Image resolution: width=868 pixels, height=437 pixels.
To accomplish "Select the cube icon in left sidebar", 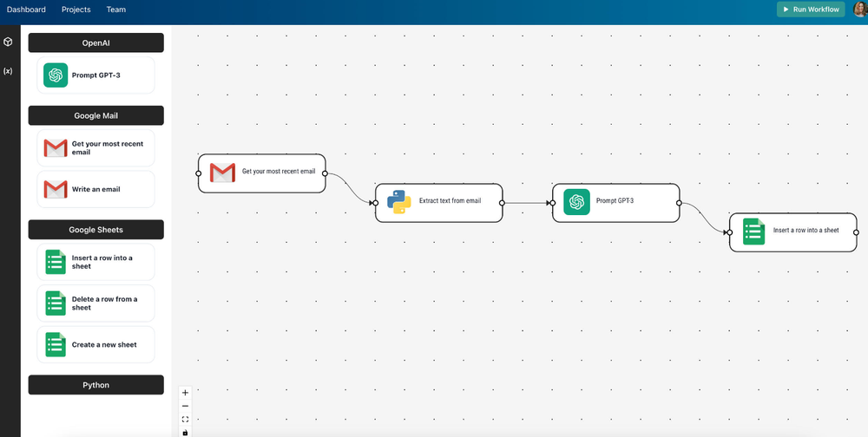I will pyautogui.click(x=9, y=42).
